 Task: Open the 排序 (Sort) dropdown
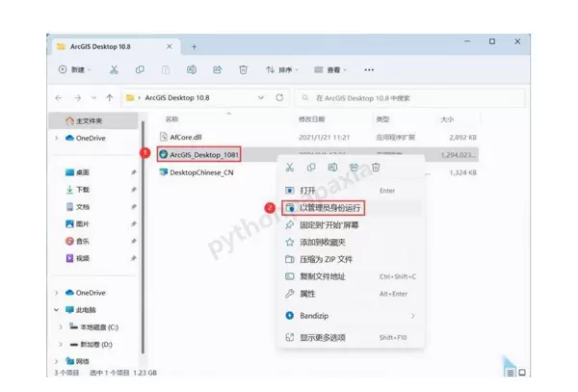click(x=284, y=69)
